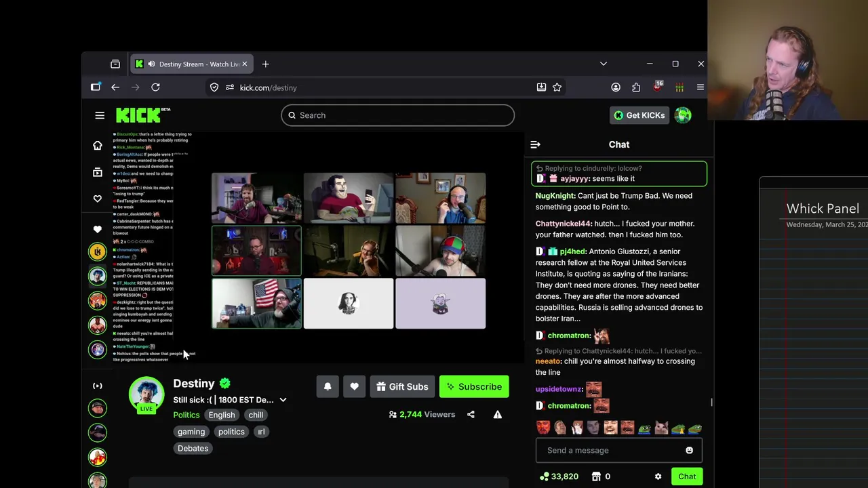The image size is (868, 488).
Task: Click the filled heart in the sidebar
Action: click(x=98, y=229)
